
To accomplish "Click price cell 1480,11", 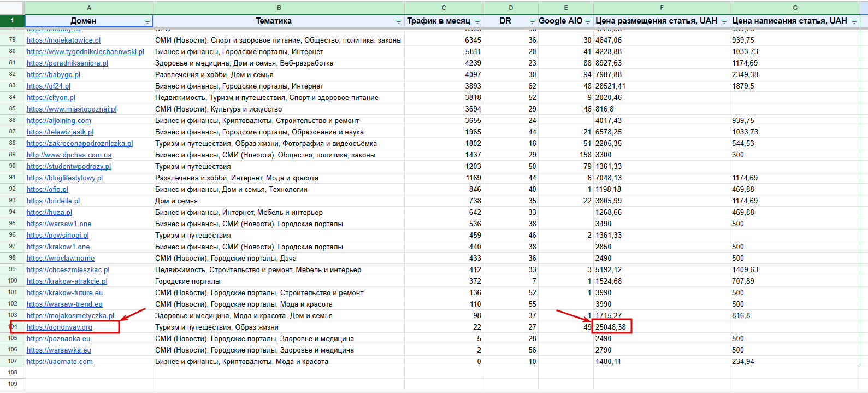I will pos(662,361).
